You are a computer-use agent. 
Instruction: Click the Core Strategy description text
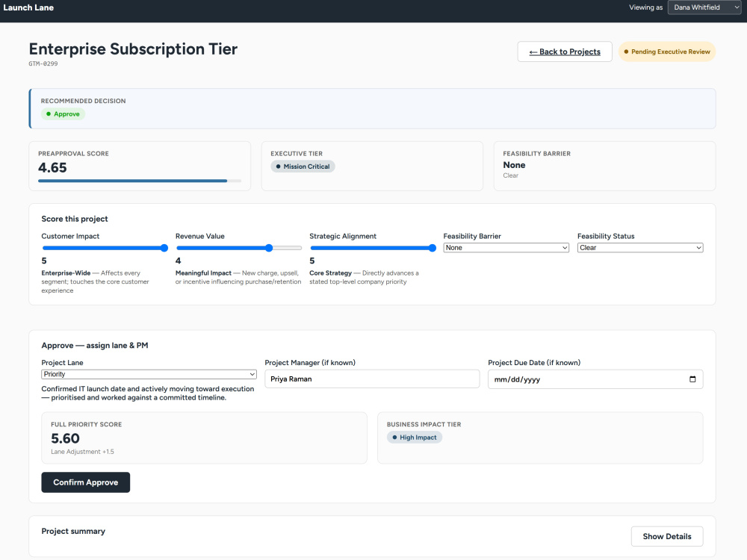(x=364, y=278)
